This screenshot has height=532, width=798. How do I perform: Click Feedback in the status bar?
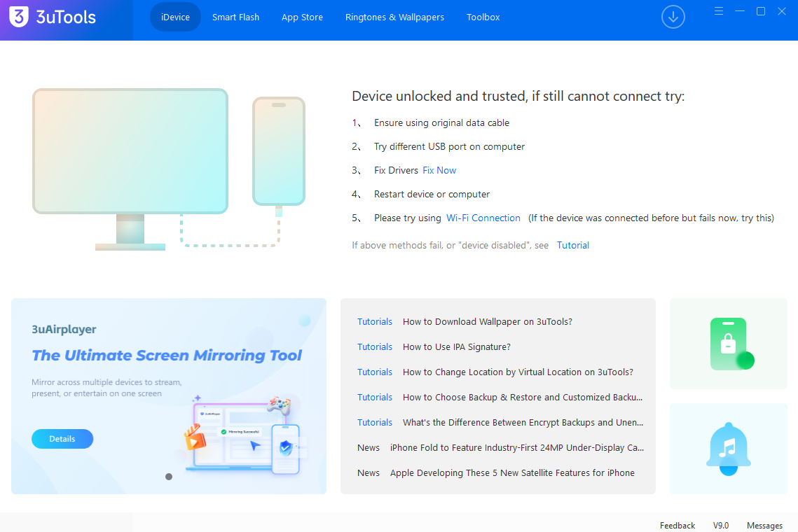coord(677,526)
